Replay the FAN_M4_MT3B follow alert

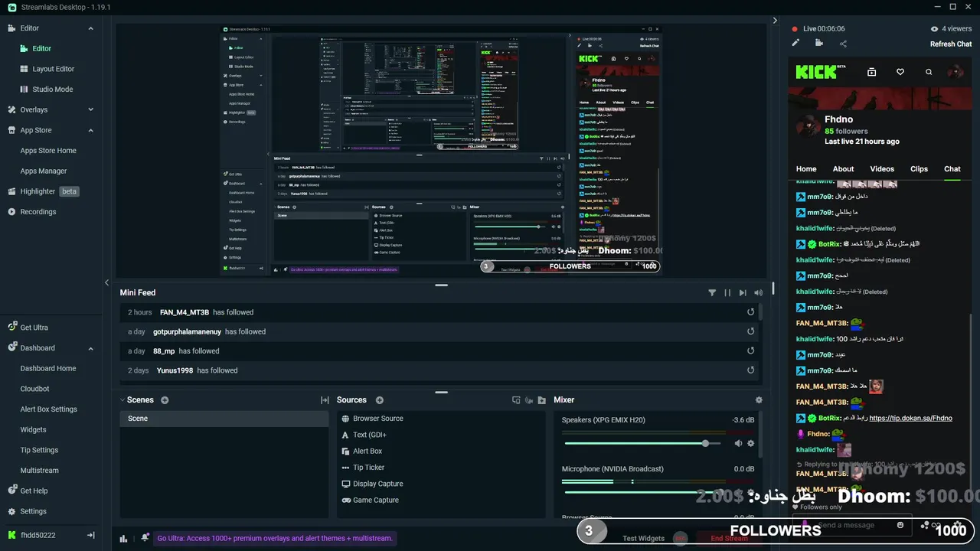pos(751,312)
